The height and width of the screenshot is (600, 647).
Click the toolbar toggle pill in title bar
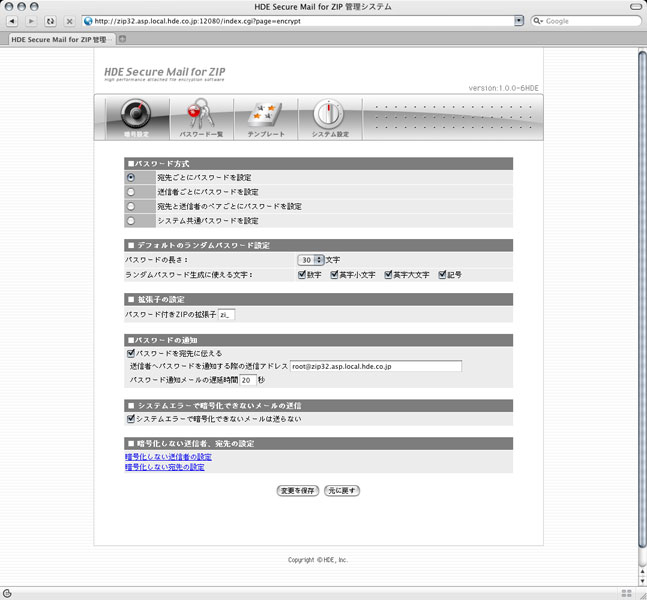[x=636, y=7]
